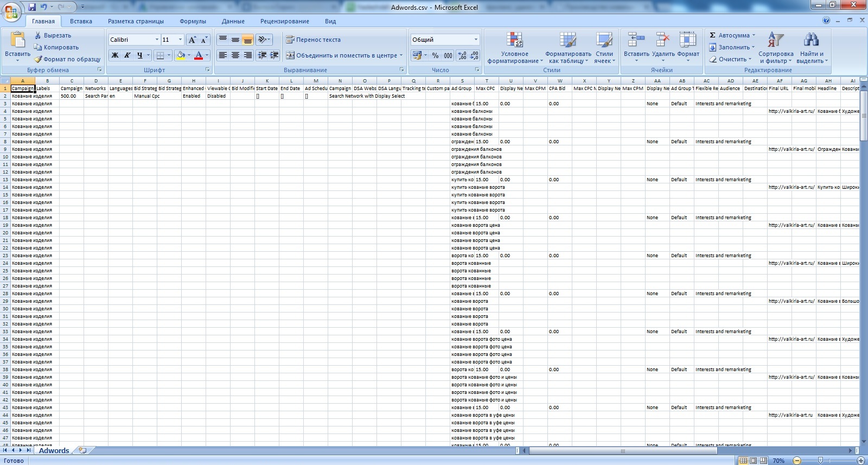
Task: Toggle Перенос текста (wrap text)
Action: click(313, 40)
